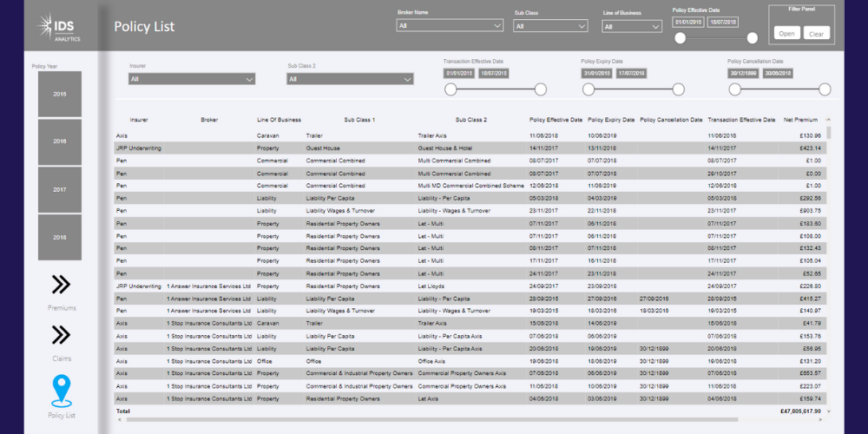Toggle the 2018 policy year tile

[x=60, y=237]
